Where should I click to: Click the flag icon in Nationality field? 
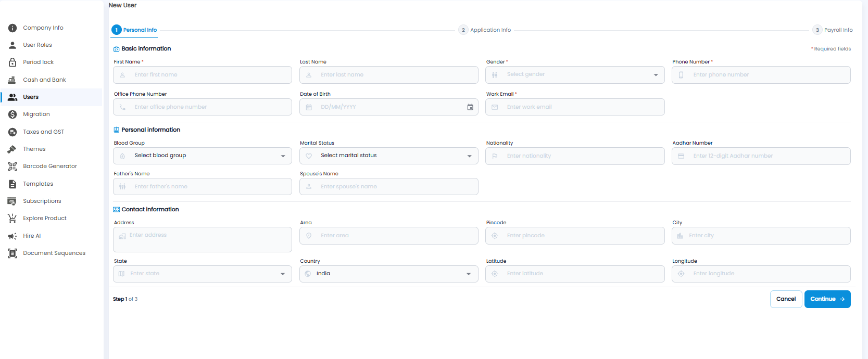495,156
